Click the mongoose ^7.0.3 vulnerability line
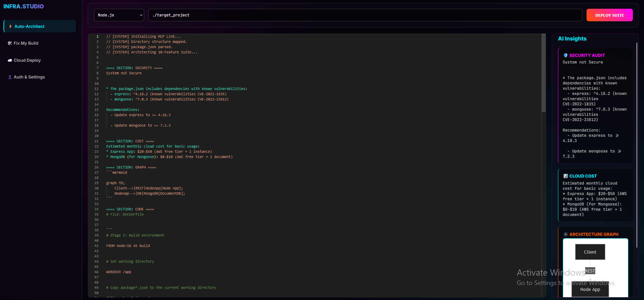 [170, 99]
